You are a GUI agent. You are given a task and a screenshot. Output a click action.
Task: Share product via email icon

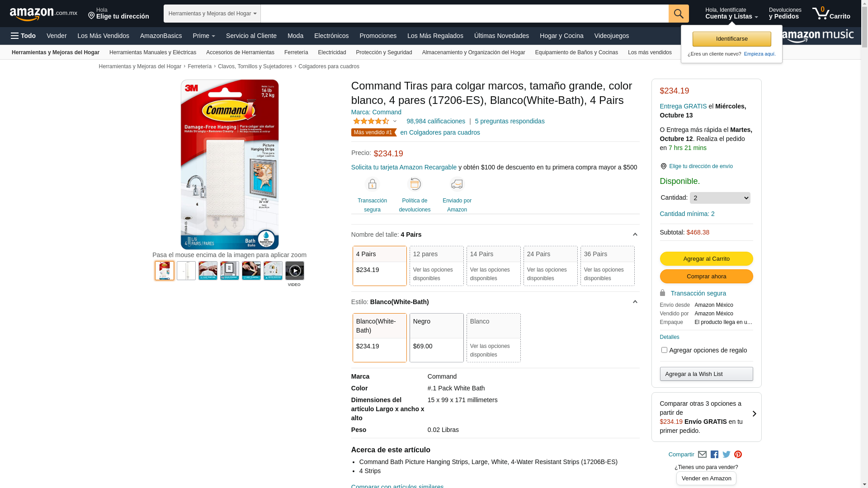coord(702,455)
